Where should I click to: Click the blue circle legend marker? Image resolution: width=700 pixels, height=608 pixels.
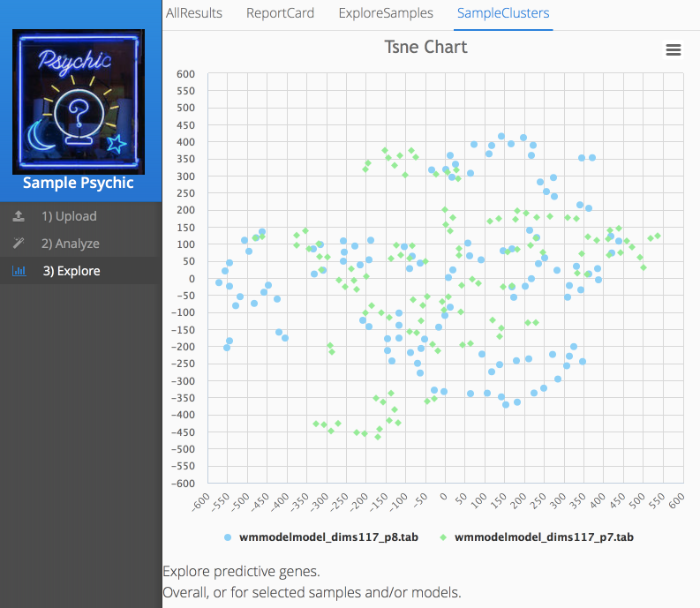pyautogui.click(x=228, y=537)
